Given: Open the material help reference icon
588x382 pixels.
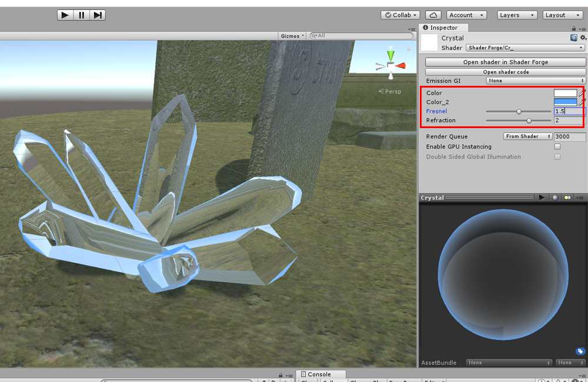Looking at the screenshot, I should click(574, 38).
